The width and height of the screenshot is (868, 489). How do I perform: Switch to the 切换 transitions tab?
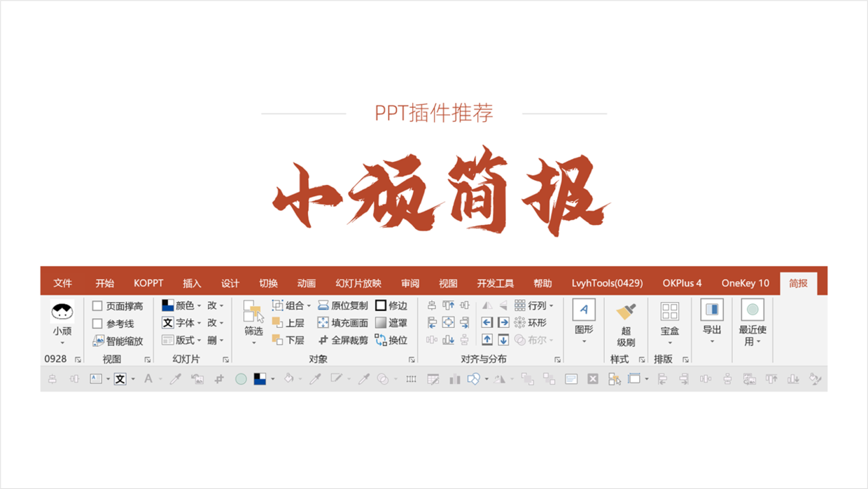pos(269,283)
